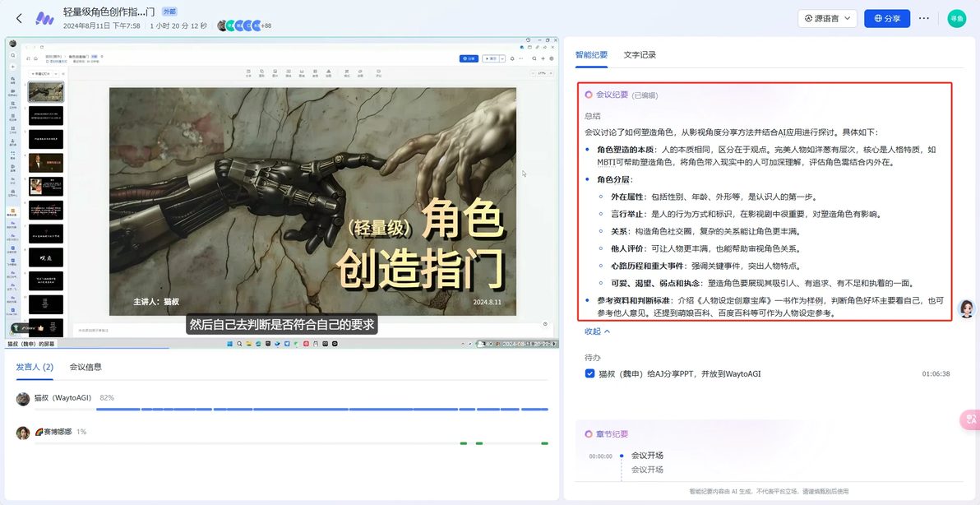This screenshot has height=505, width=980.
Task: Click the pink floating translate icon
Action: click(x=969, y=420)
